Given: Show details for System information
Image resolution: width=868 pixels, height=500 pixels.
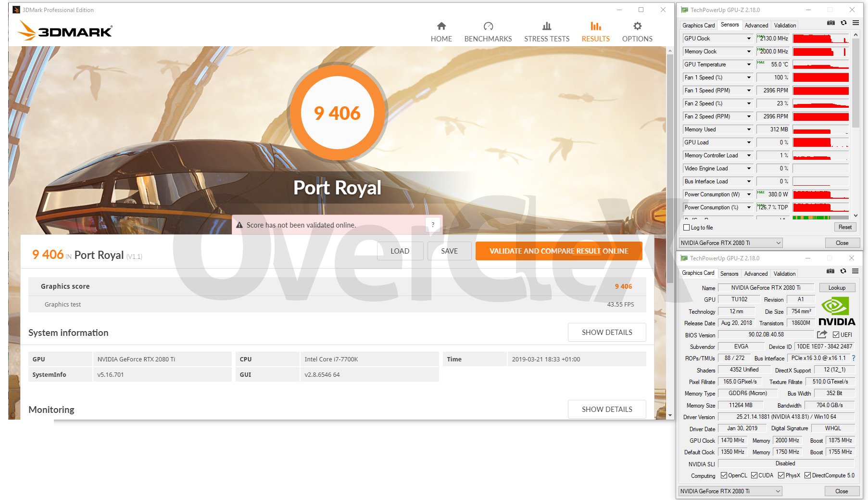Looking at the screenshot, I should [x=607, y=332].
